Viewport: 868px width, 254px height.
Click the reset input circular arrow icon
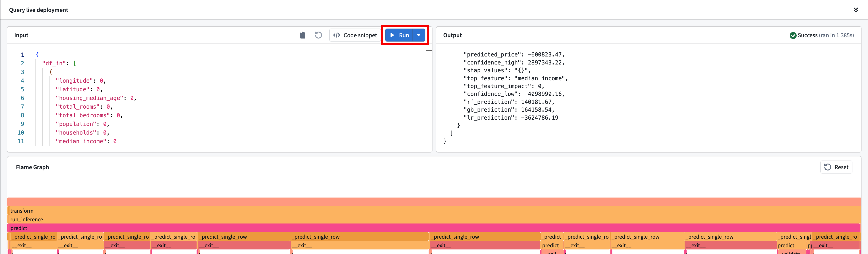[318, 35]
